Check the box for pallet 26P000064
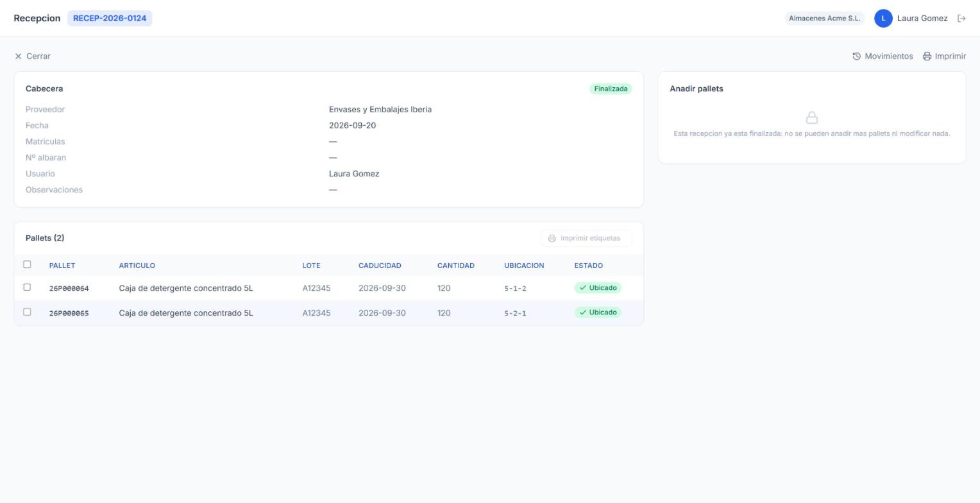Screen dimensions: 980x503 27,287
